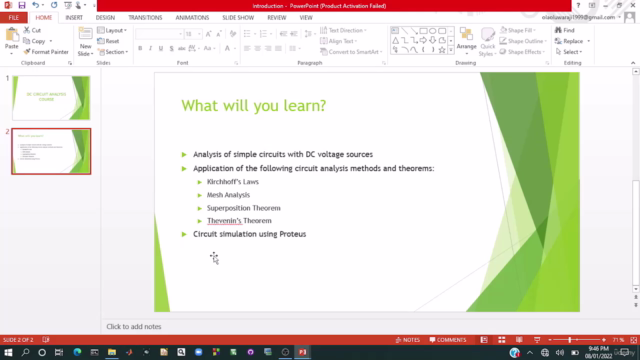Open File Explorer from taskbar
Viewport: 640px width, 360px height.
(112, 352)
